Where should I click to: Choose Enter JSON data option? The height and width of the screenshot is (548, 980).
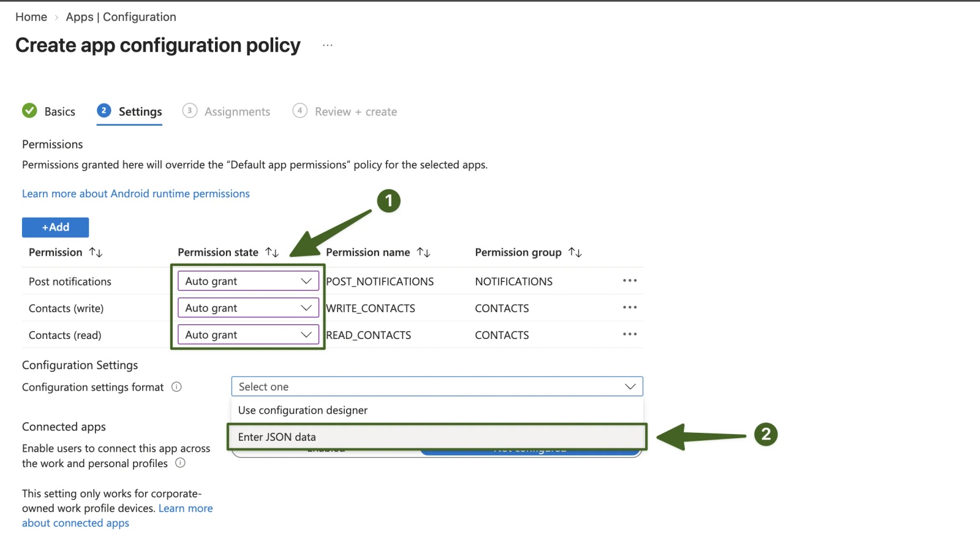pos(437,437)
